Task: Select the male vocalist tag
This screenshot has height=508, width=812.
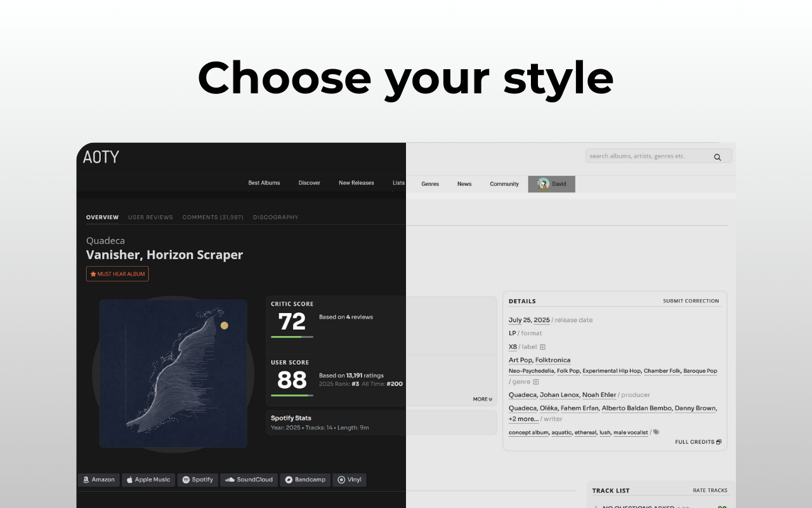Action: click(x=631, y=432)
